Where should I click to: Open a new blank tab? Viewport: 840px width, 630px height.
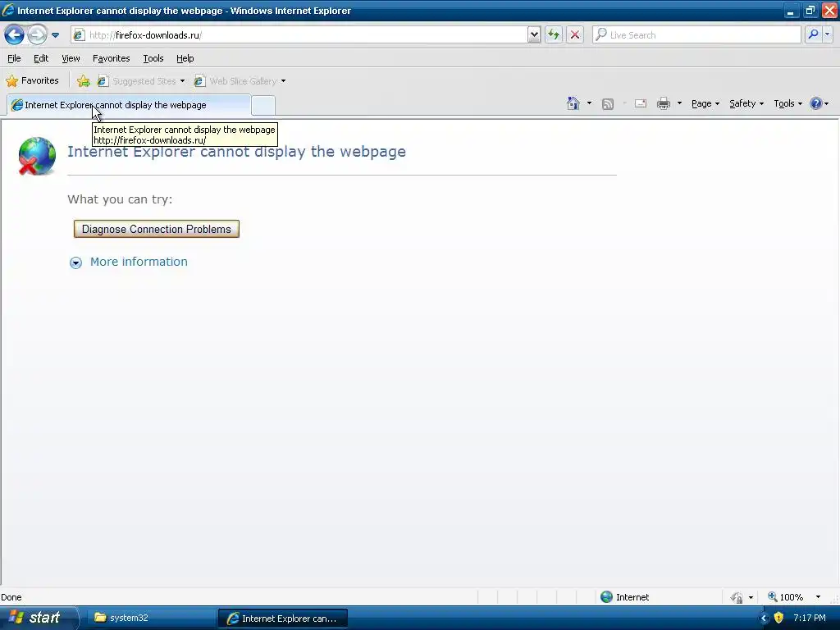263,106
